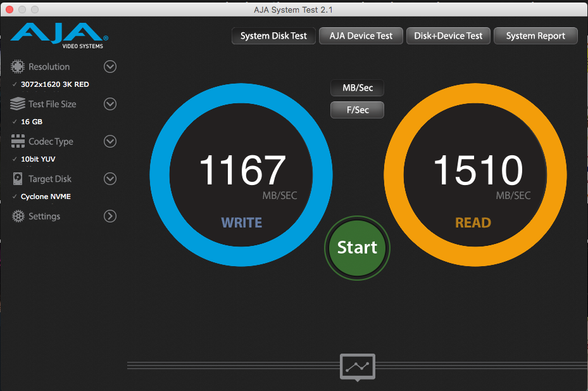The width and height of the screenshot is (588, 391).
Task: Click the Target Disk label
Action: (x=50, y=179)
